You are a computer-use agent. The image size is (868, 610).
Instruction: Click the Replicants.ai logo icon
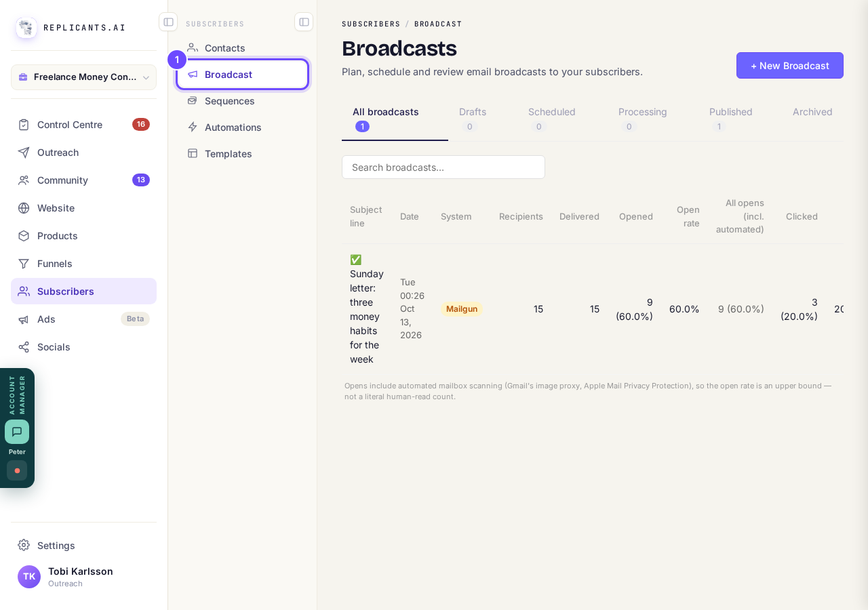tap(26, 28)
